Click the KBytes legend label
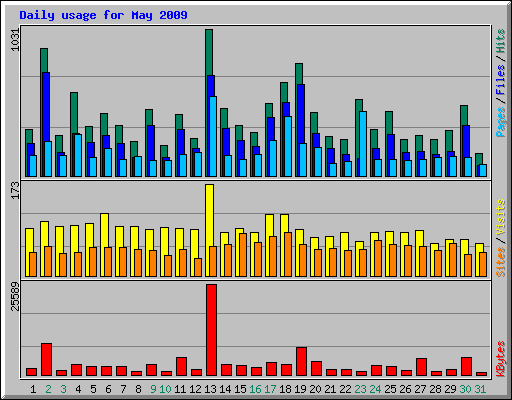Image resolution: width=512 pixels, height=400 pixels. (501, 359)
